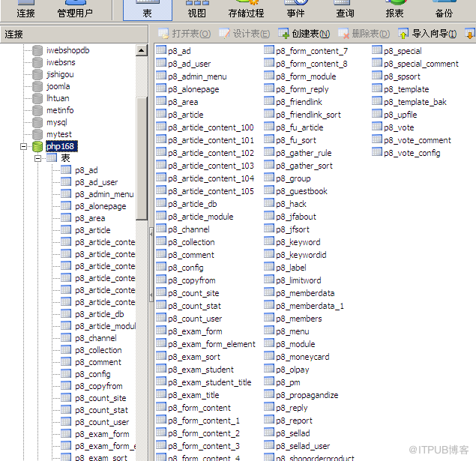Open 存储过程 (Stored Procedures) section
476x461 pixels.
coord(246,10)
